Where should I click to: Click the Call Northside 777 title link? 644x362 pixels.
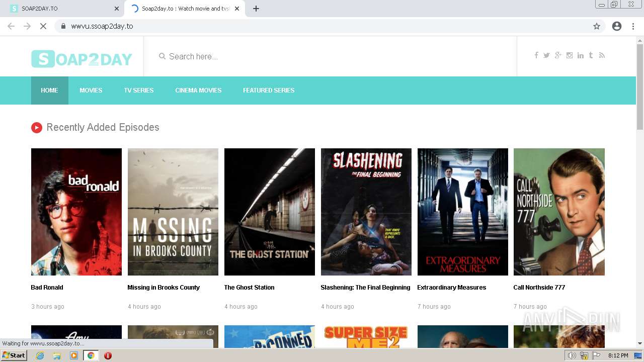click(x=539, y=288)
